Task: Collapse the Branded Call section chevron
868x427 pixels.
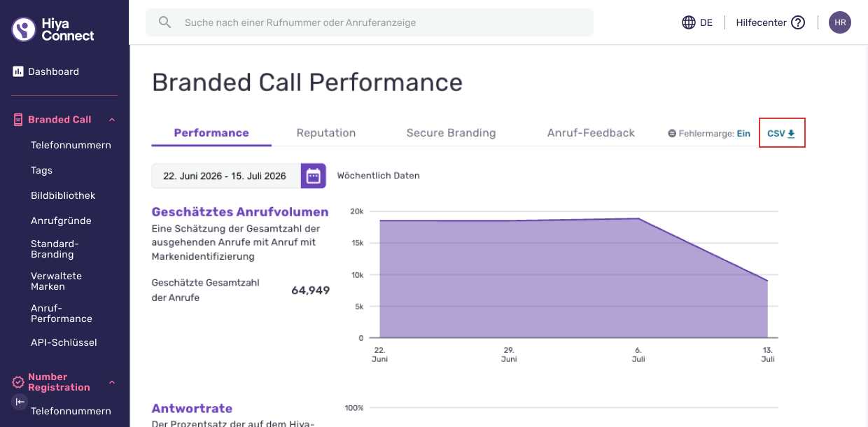Action: [x=112, y=120]
